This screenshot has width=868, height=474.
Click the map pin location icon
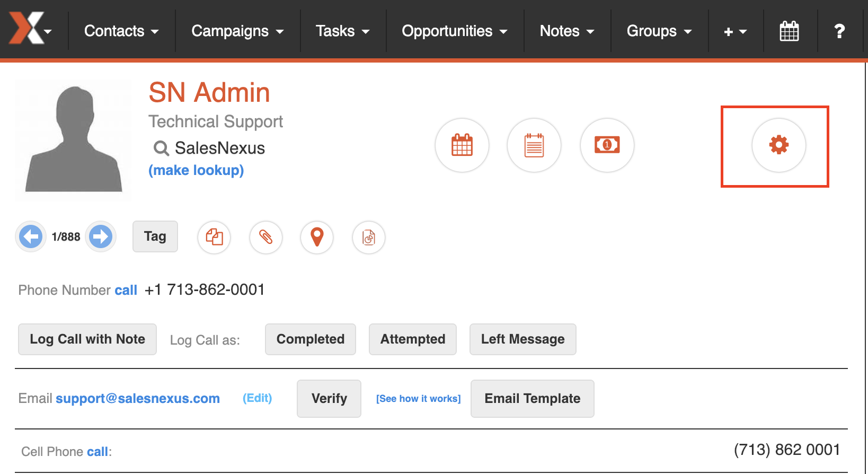[317, 237]
